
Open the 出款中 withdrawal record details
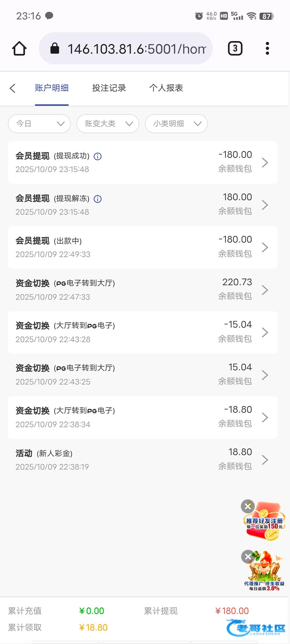[142, 247]
